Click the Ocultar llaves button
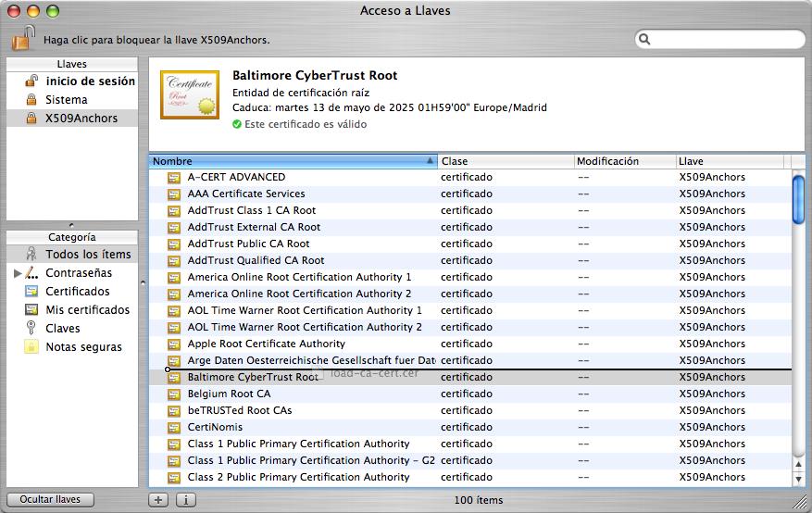The width and height of the screenshot is (812, 513). pos(50,499)
